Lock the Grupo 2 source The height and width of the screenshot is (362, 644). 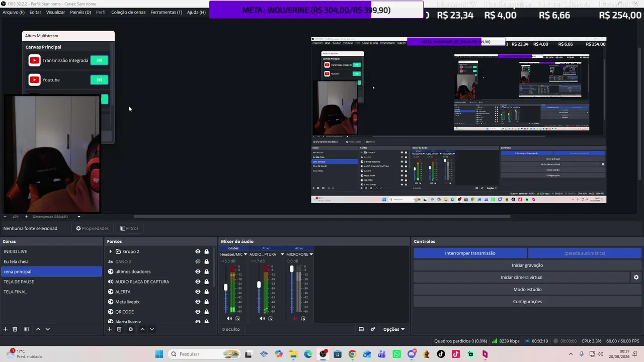(206, 251)
